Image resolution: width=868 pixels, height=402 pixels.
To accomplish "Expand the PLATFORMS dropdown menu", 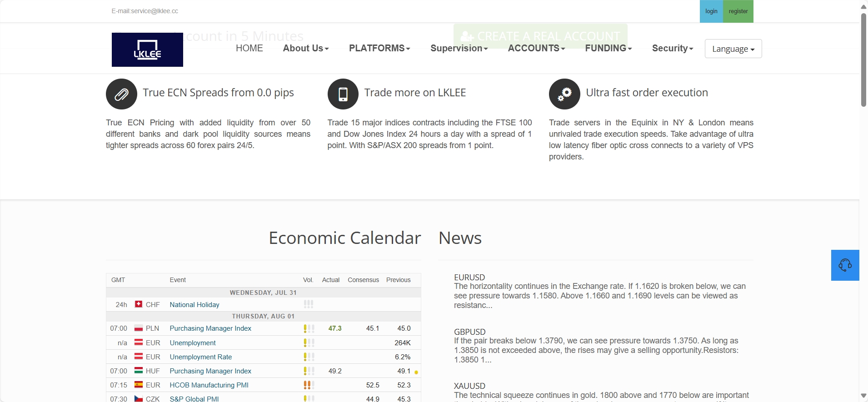I will click(x=379, y=48).
